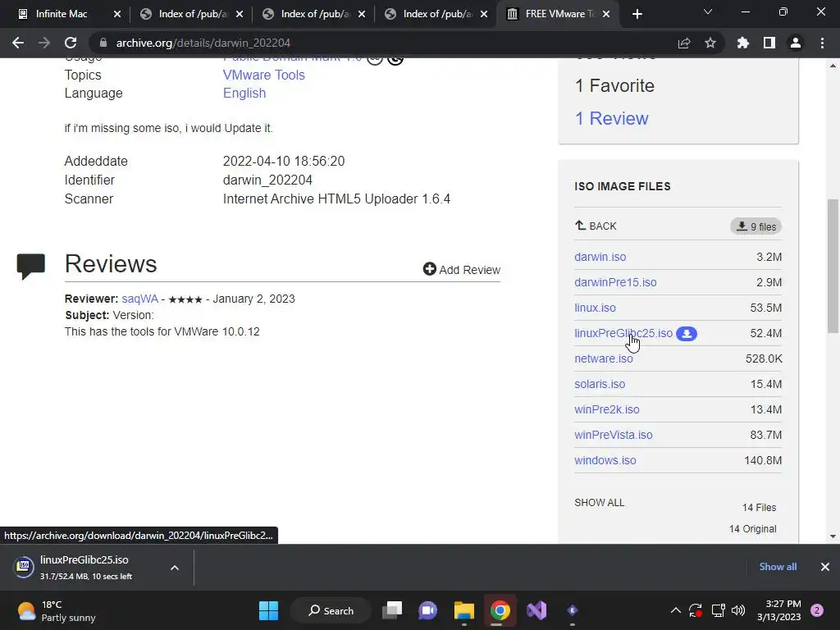Download windows.iso file

[x=605, y=461]
